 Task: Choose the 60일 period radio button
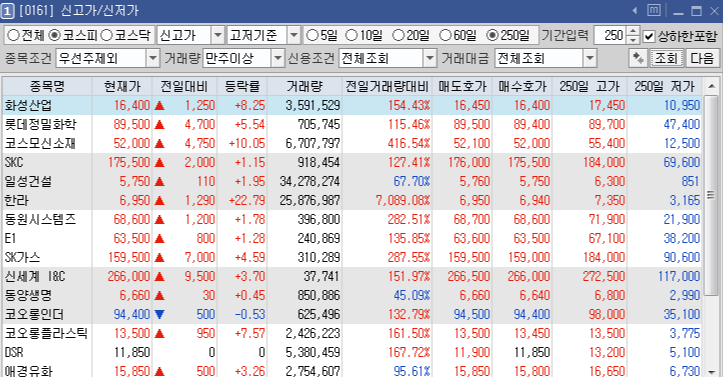tap(445, 35)
